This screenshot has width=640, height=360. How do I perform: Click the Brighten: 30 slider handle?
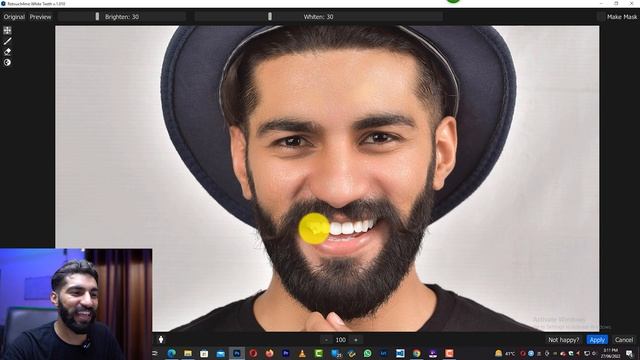tap(97, 16)
